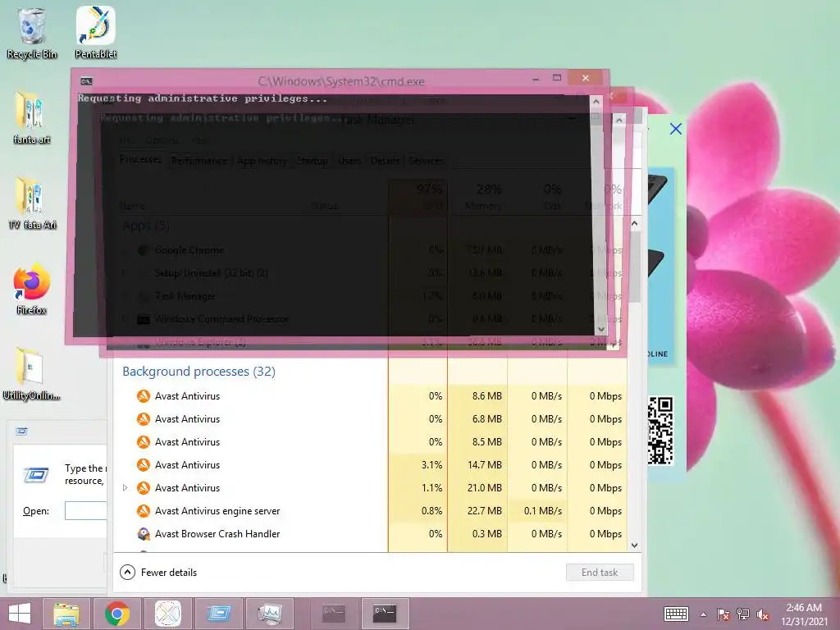Select the first Avast Antivirus process row
The height and width of the screenshot is (630, 840).
pyautogui.click(x=370, y=396)
